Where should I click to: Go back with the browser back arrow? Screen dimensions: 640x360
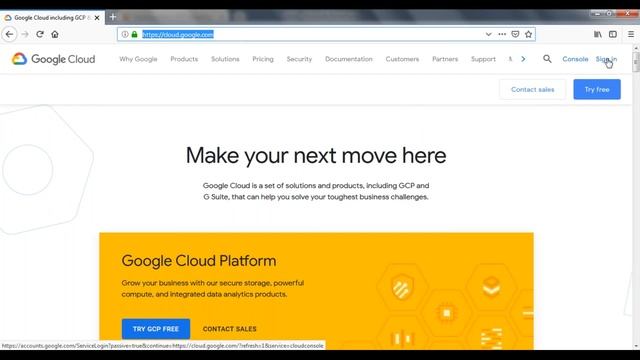10,34
